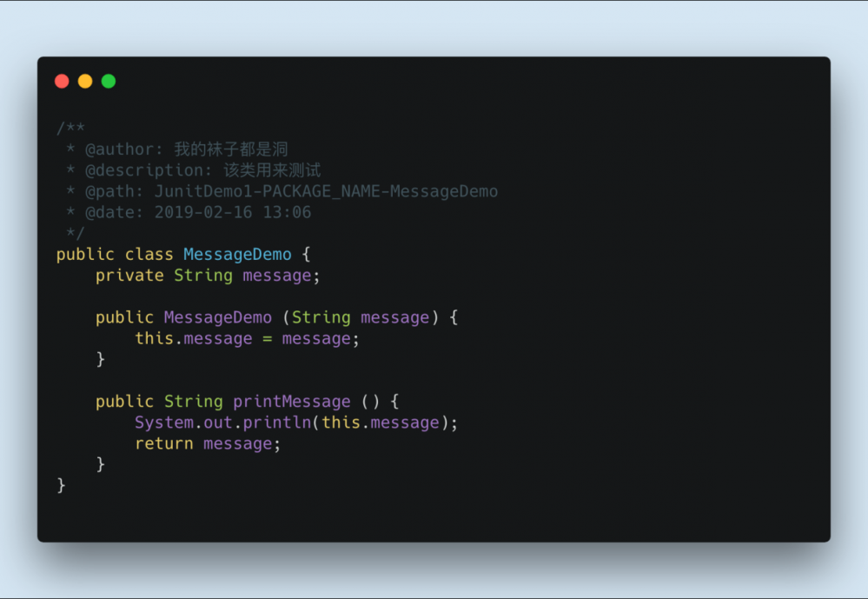Click the printMessage method name
868x599 pixels.
coord(291,402)
